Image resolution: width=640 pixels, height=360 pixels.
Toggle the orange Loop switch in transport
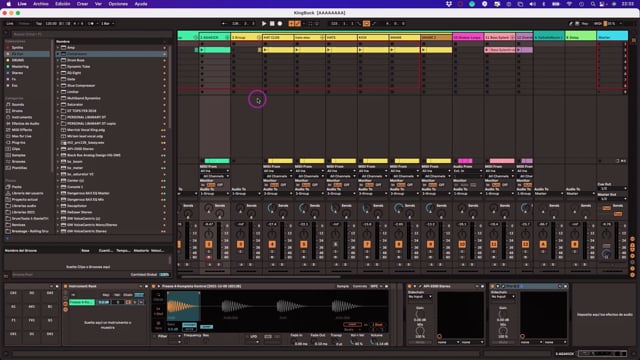tap(366, 24)
